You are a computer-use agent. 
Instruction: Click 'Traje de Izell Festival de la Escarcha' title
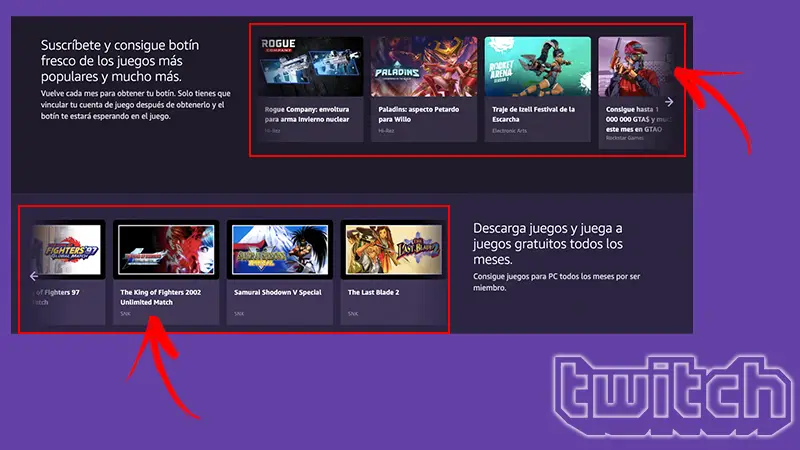pos(533,114)
